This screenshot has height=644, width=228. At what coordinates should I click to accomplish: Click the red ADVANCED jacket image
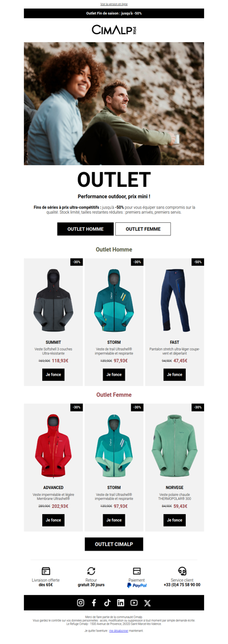point(54,446)
